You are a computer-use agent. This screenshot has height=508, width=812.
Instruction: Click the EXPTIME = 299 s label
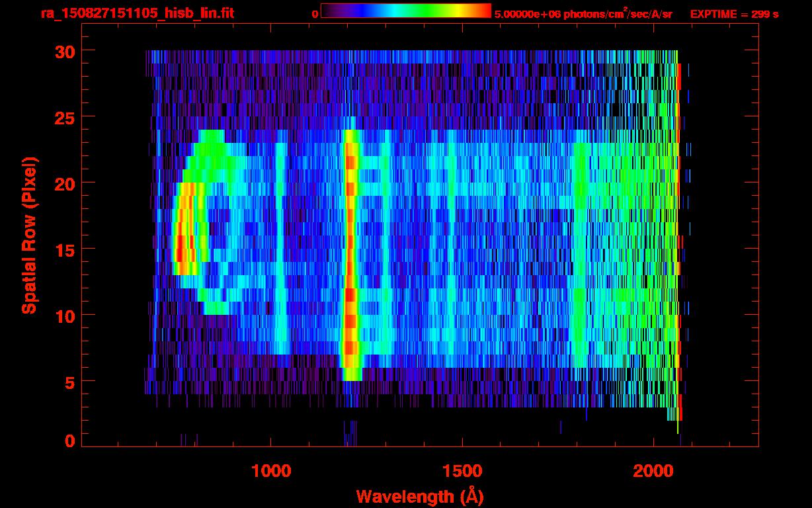click(734, 14)
